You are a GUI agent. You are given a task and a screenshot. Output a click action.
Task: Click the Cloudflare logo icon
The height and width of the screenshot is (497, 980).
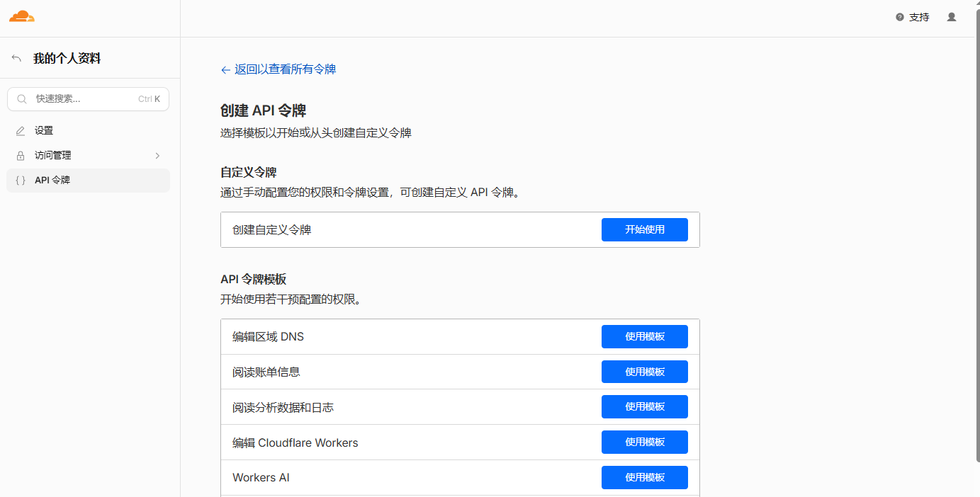point(22,16)
